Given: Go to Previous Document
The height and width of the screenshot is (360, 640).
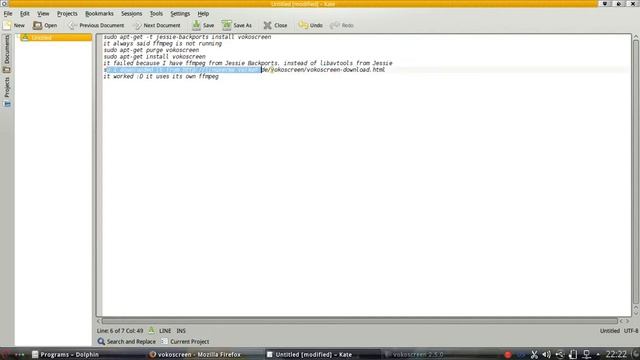Looking at the screenshot, I should click(x=96, y=25).
